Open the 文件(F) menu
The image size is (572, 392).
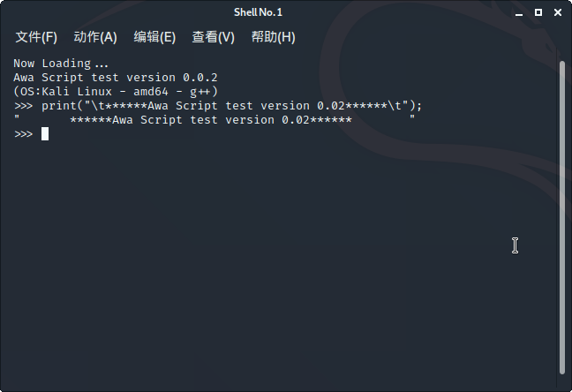click(x=36, y=37)
